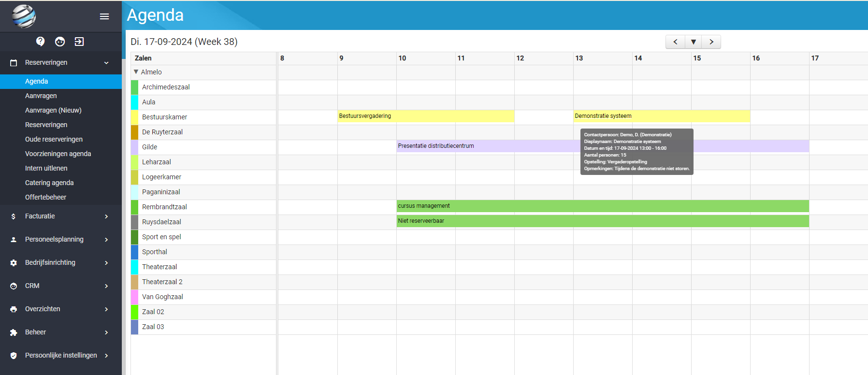The width and height of the screenshot is (868, 375).
Task: Select the Zaal 02 room row
Action: tap(203, 312)
